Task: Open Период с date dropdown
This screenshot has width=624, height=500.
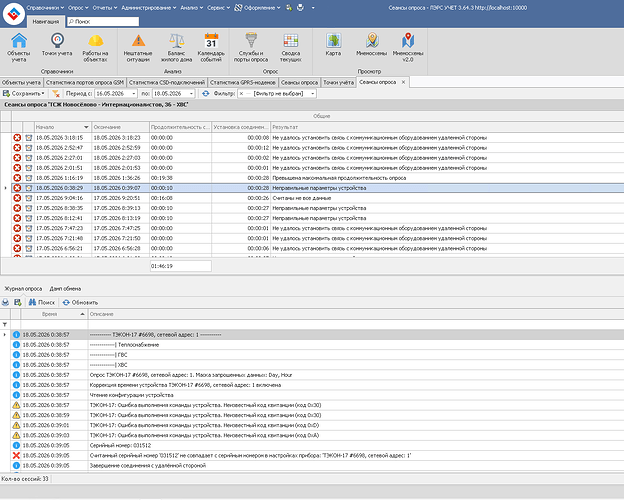Action: (133, 94)
